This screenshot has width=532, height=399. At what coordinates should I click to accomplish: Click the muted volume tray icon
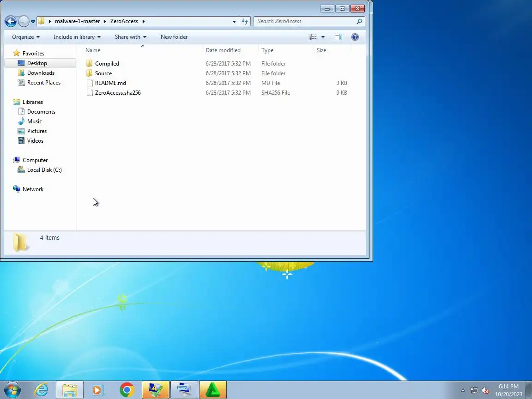[485, 391]
